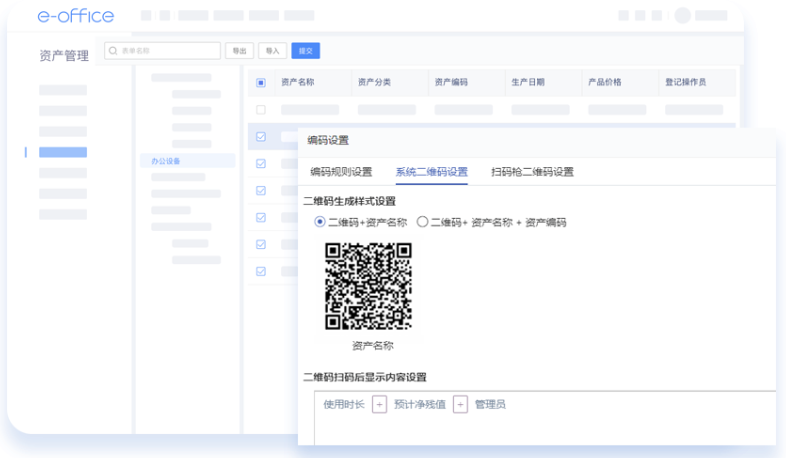This screenshot has height=458, width=786.
Task: Select radio option 二维码+资产名称
Action: click(x=319, y=221)
